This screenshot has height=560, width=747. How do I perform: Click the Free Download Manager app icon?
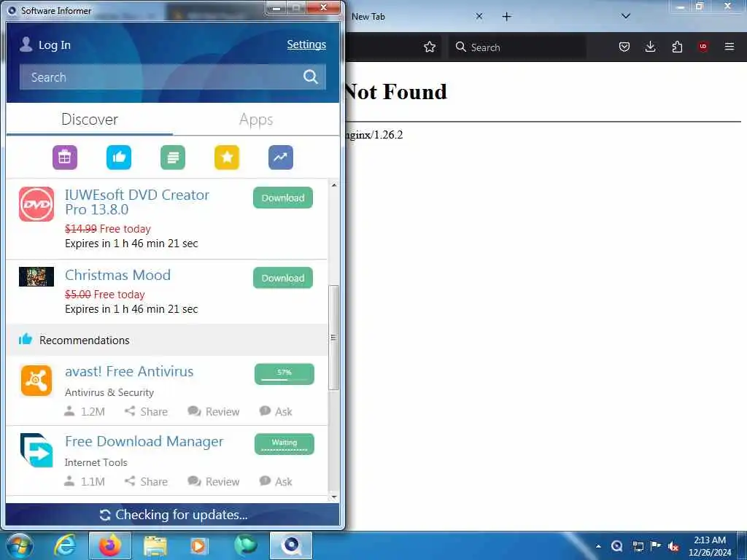(36, 450)
